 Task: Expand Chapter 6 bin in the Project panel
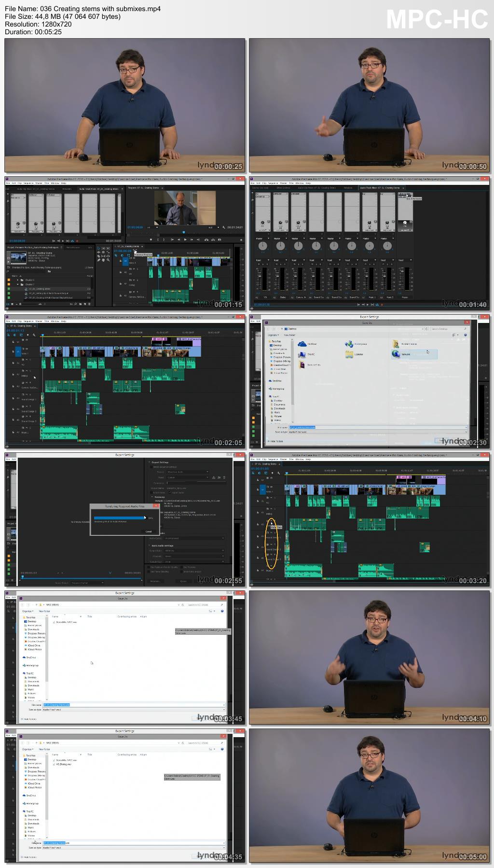18,280
